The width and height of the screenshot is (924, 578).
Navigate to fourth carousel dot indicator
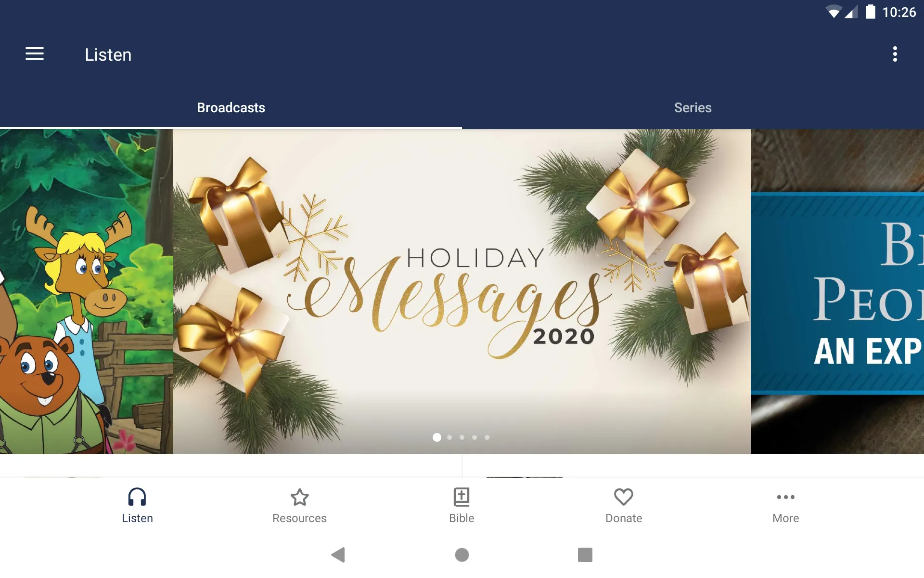[x=475, y=437]
